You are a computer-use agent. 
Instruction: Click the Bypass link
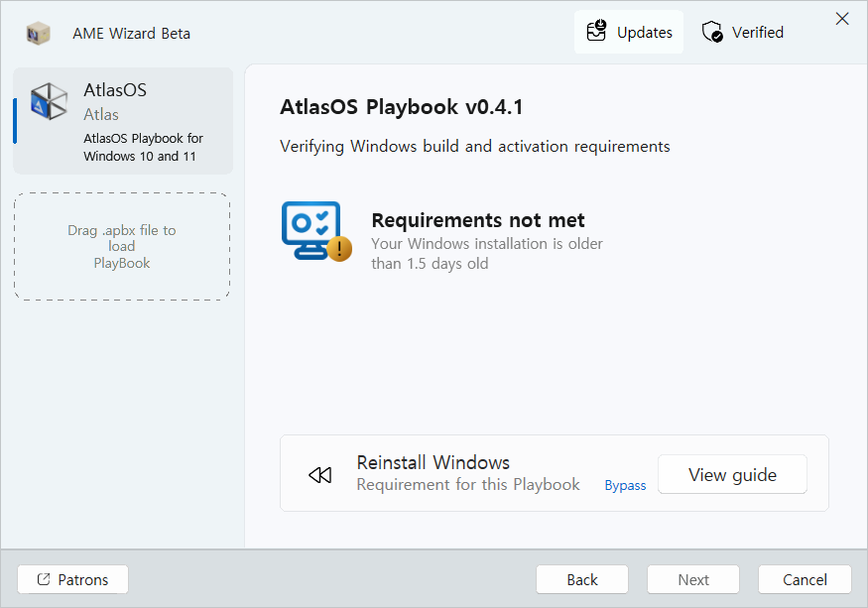(625, 486)
